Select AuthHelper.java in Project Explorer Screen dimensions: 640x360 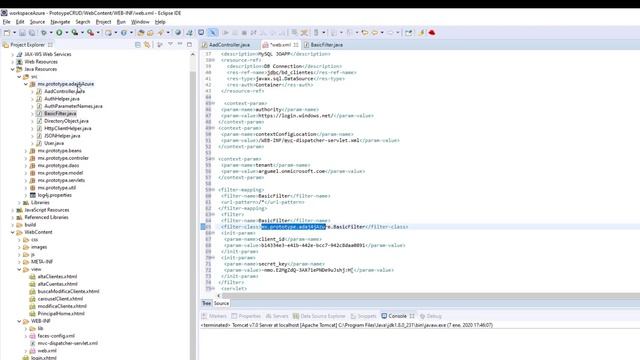tap(61, 99)
